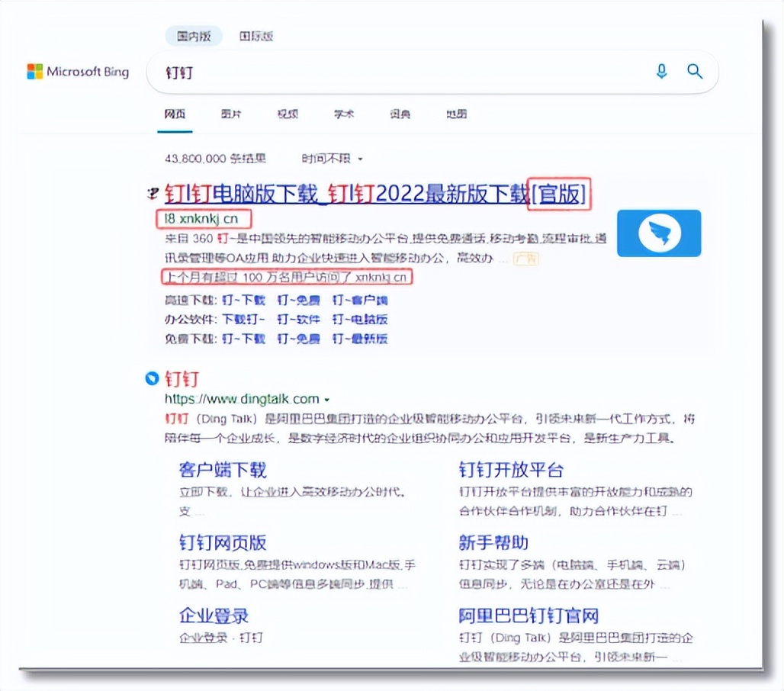Click the magnifier icon to search
This screenshot has height=691, width=784.
point(694,71)
